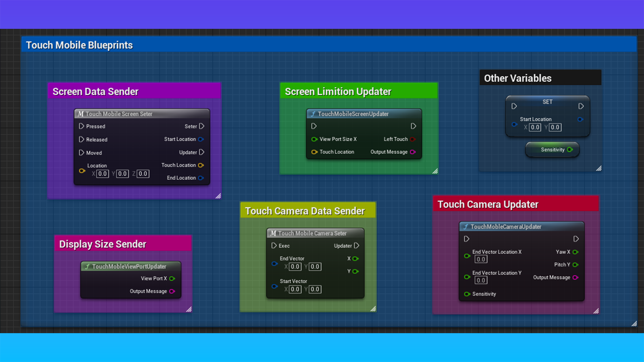Edit the Start Vector Y value field
The height and width of the screenshot is (362, 644).
click(314, 289)
